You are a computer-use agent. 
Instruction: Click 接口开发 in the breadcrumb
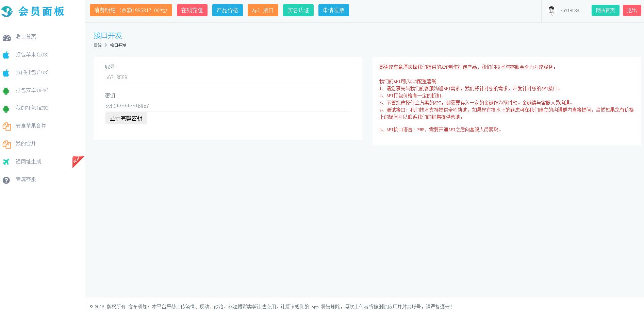pyautogui.click(x=118, y=45)
